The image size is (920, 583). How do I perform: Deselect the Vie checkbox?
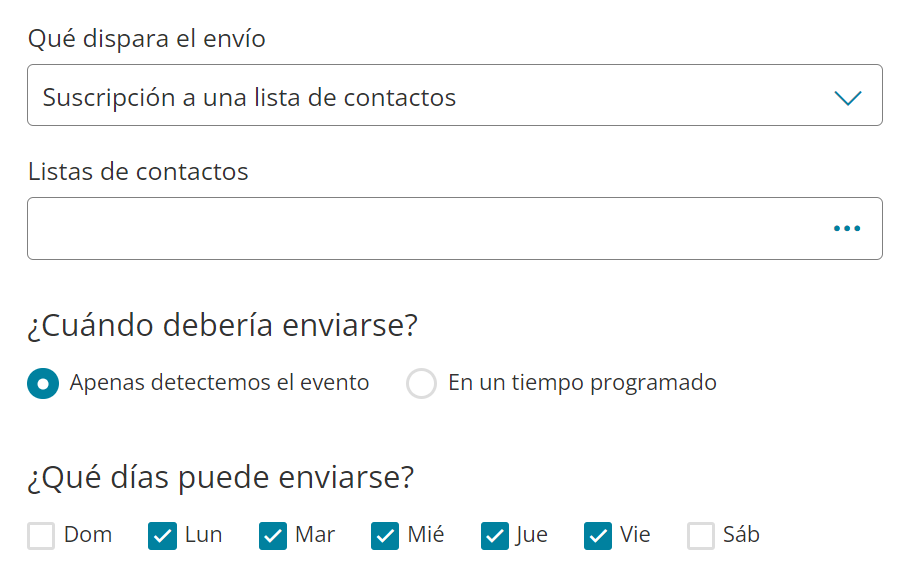[x=598, y=536]
